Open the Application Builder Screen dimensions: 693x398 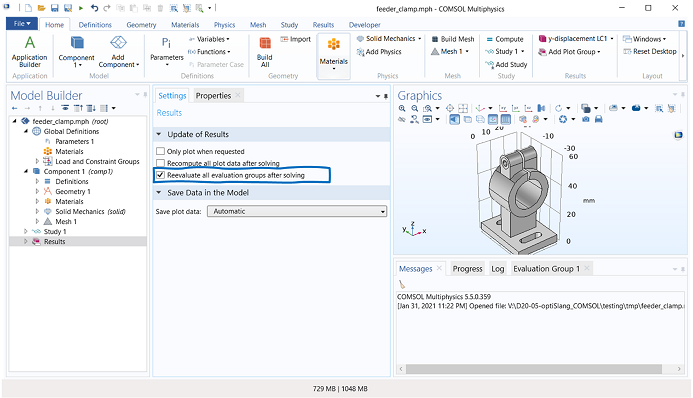click(x=30, y=52)
